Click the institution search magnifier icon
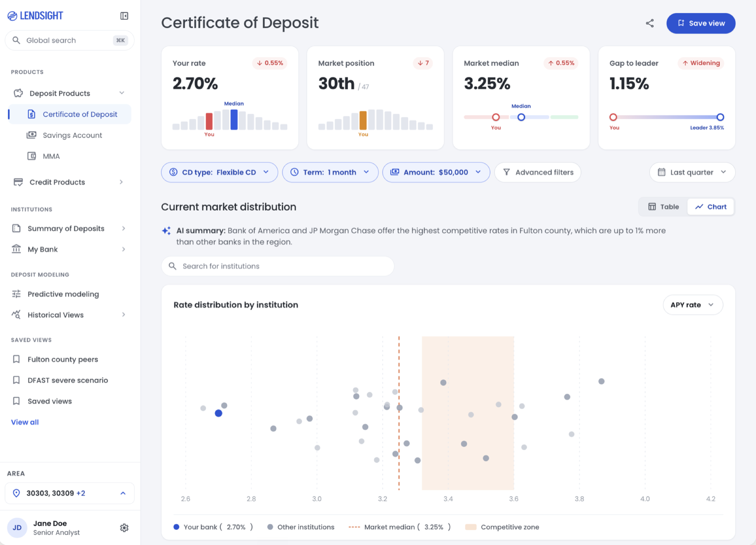The image size is (756, 545). pyautogui.click(x=172, y=266)
